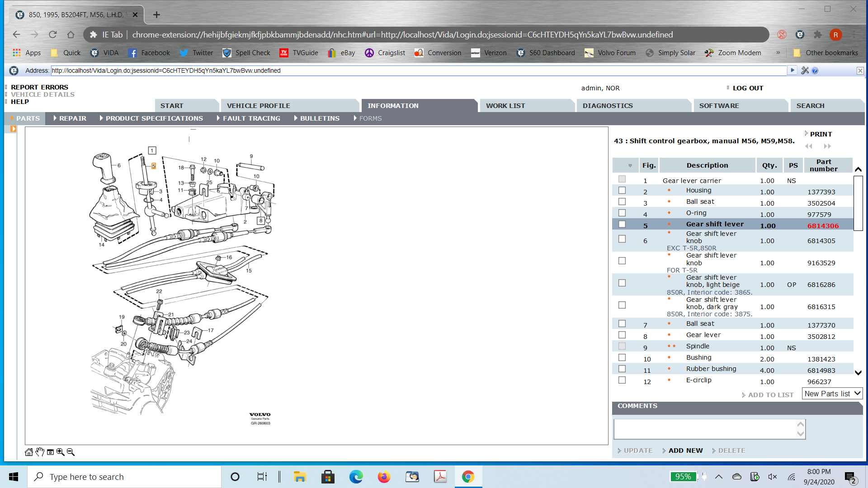Click the fit-to-window icon below the diagram

coord(50,452)
